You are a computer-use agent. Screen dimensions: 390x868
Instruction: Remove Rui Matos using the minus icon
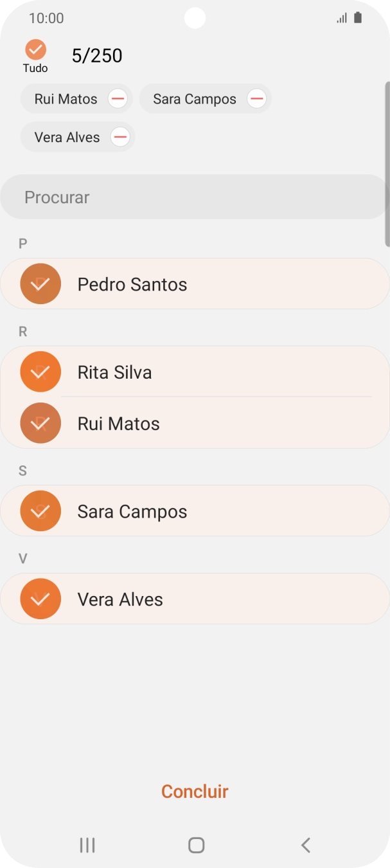click(118, 98)
